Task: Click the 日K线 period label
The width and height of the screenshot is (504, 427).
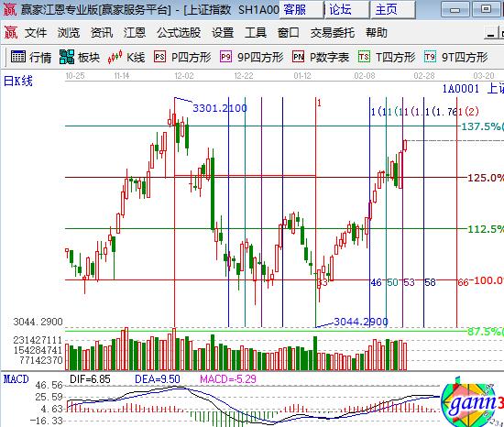Action: tap(18, 81)
